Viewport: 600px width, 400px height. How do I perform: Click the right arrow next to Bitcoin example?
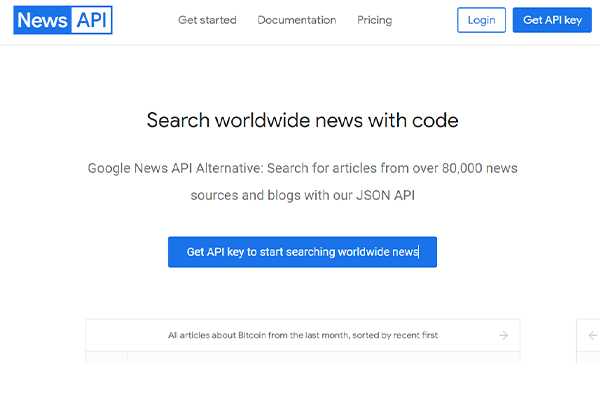point(503,335)
